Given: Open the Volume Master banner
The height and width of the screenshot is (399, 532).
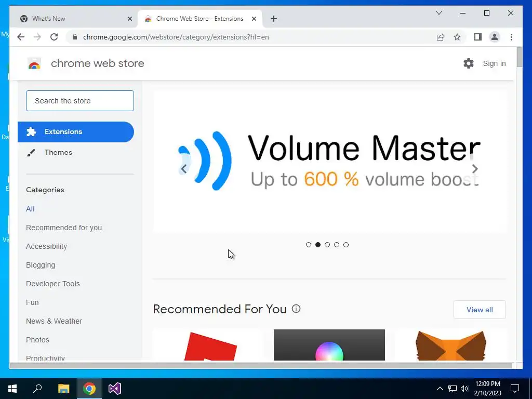Looking at the screenshot, I should [x=329, y=162].
